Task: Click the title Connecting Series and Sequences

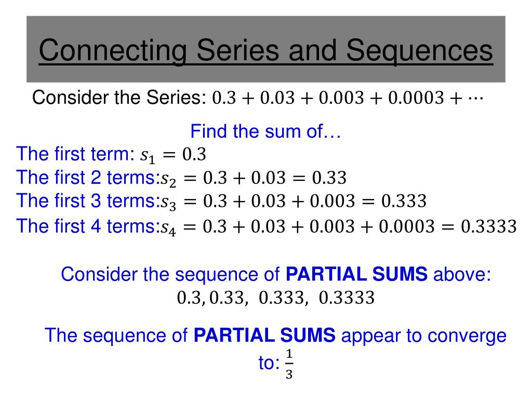Action: tap(265, 50)
